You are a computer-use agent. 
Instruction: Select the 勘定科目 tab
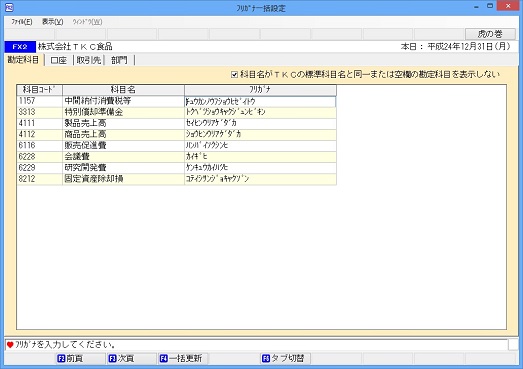point(23,60)
